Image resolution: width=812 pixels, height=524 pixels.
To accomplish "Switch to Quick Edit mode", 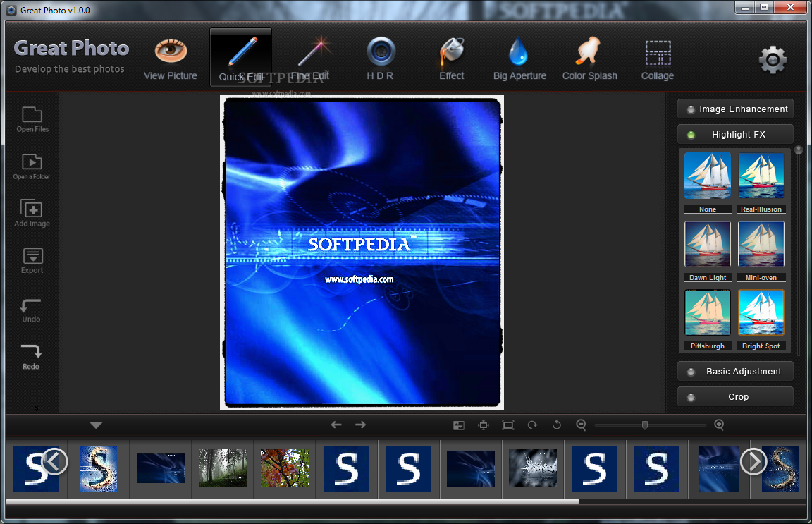I will click(241, 57).
